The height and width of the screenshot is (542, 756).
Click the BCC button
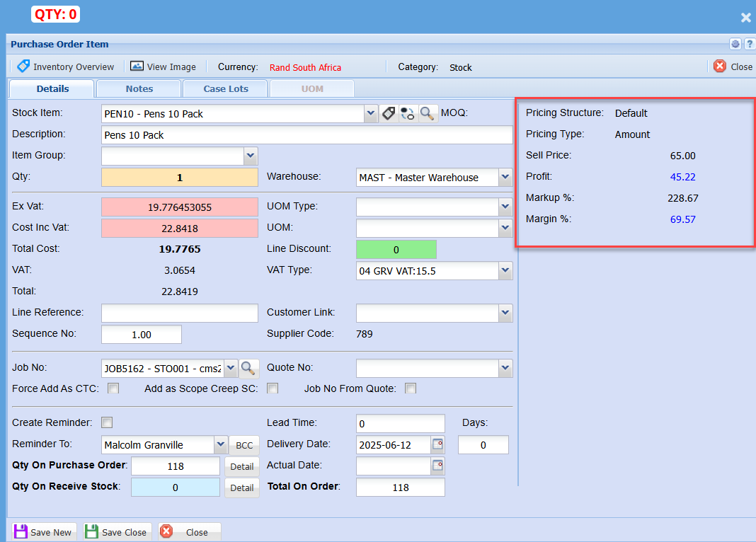coord(244,445)
